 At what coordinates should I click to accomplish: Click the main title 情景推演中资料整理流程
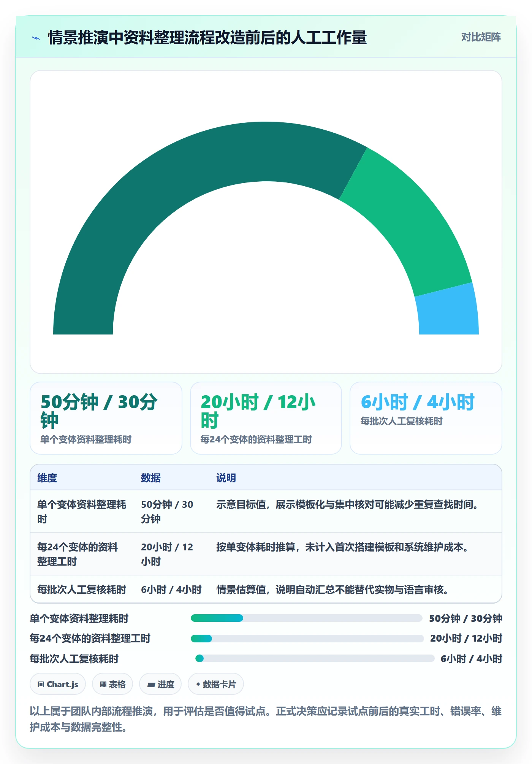click(x=207, y=38)
